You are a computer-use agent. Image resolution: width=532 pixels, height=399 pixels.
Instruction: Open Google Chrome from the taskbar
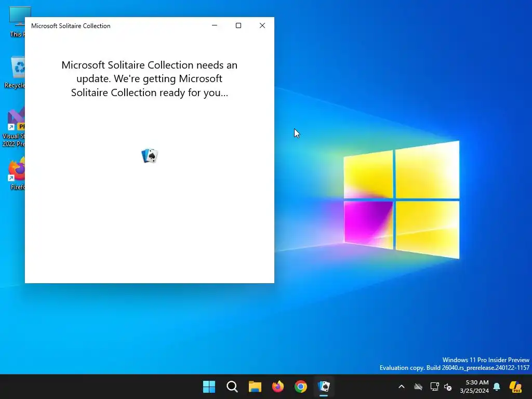(x=301, y=387)
